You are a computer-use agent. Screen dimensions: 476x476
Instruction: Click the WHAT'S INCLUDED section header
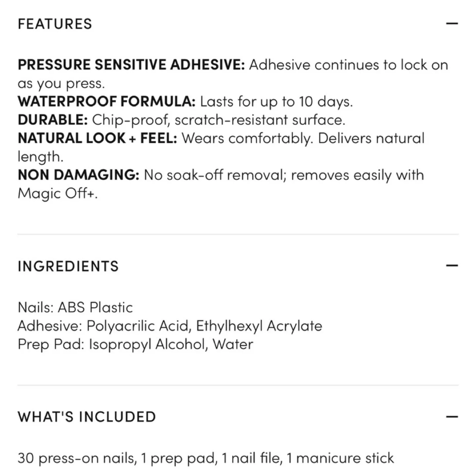click(x=87, y=416)
